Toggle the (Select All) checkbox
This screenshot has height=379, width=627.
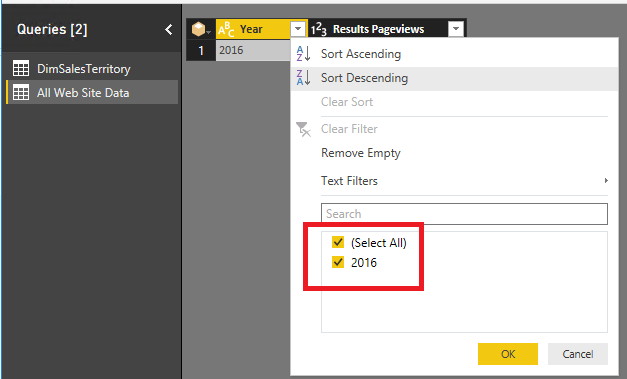338,242
